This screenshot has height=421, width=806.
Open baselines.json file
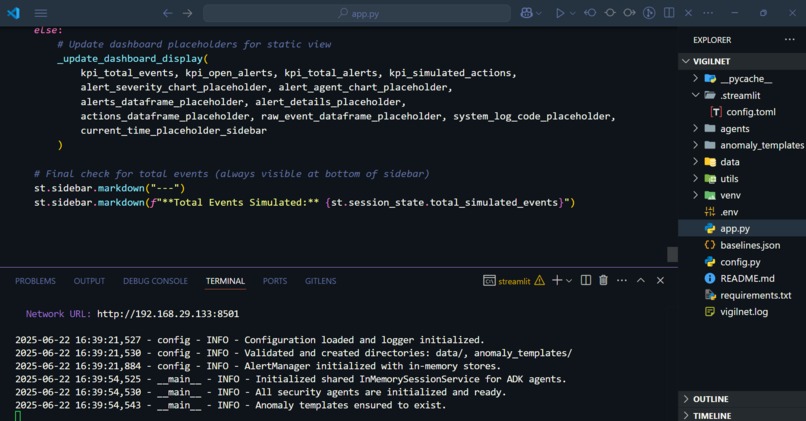pos(742,245)
